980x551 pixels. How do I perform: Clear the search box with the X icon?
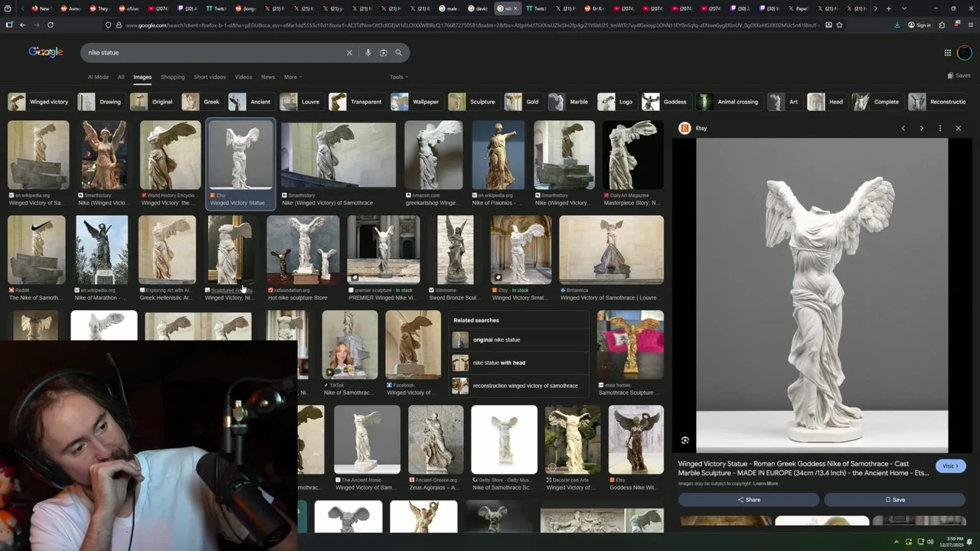pos(349,53)
